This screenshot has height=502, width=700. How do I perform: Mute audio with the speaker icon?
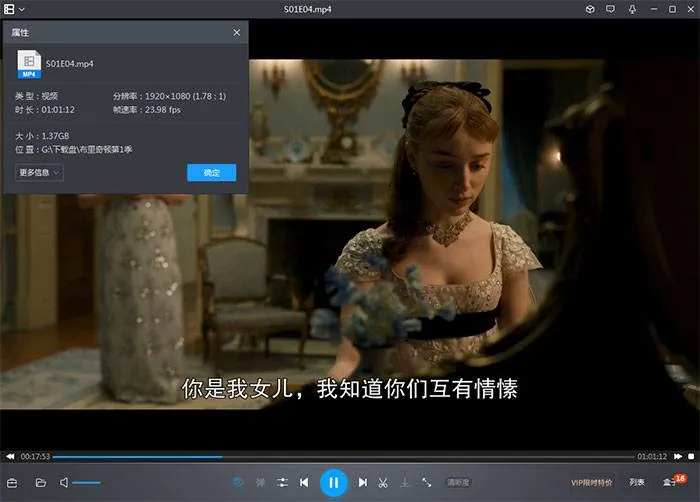[64, 482]
